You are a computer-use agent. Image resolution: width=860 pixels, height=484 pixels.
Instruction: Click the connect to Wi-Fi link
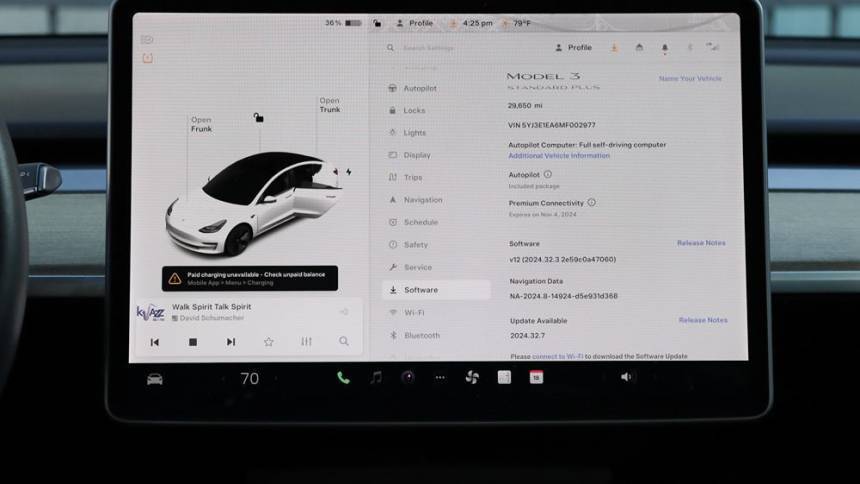tap(557, 356)
